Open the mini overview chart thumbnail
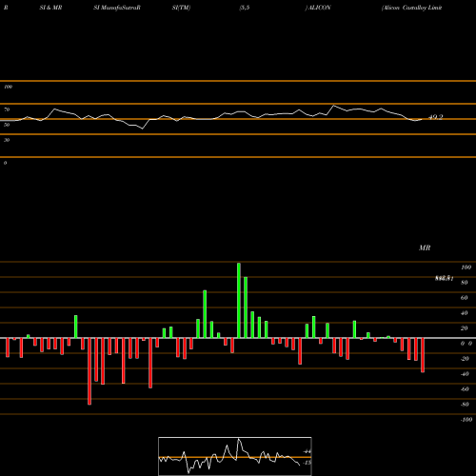The image size is (476, 476). pos(235,456)
